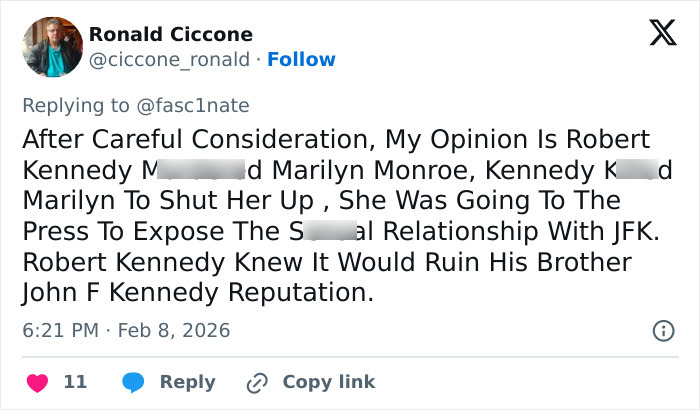The height and width of the screenshot is (410, 700).
Task: Click the like count 11
Action: [x=75, y=382]
